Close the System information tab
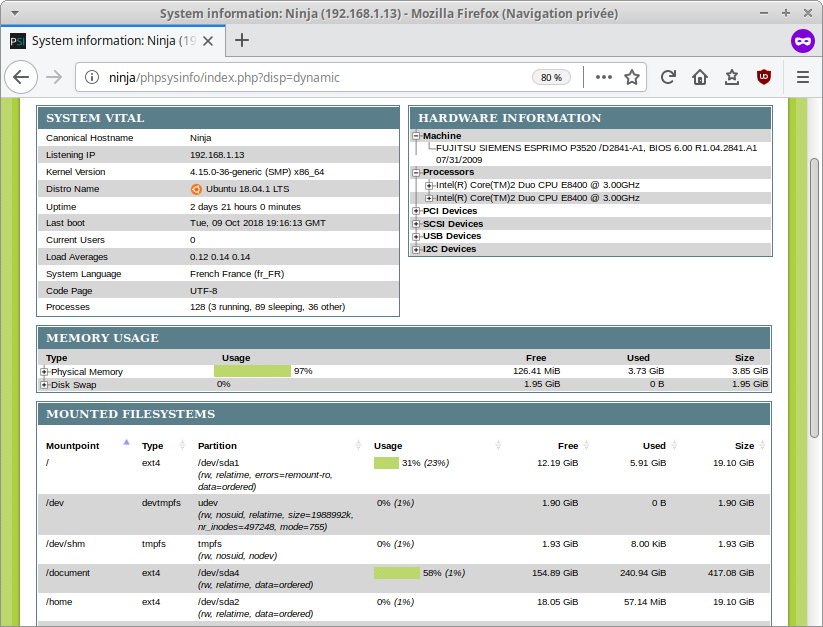Screen dimensions: 823x627 [x=208, y=41]
